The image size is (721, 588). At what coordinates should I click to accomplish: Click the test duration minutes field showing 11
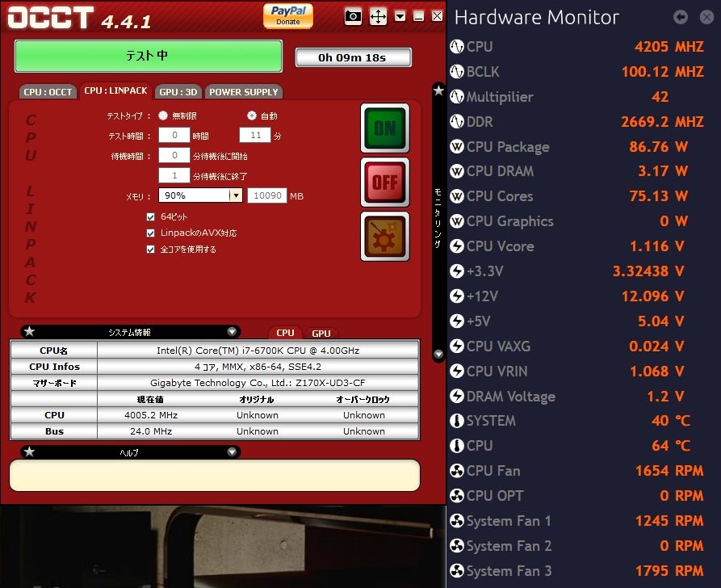(x=255, y=135)
